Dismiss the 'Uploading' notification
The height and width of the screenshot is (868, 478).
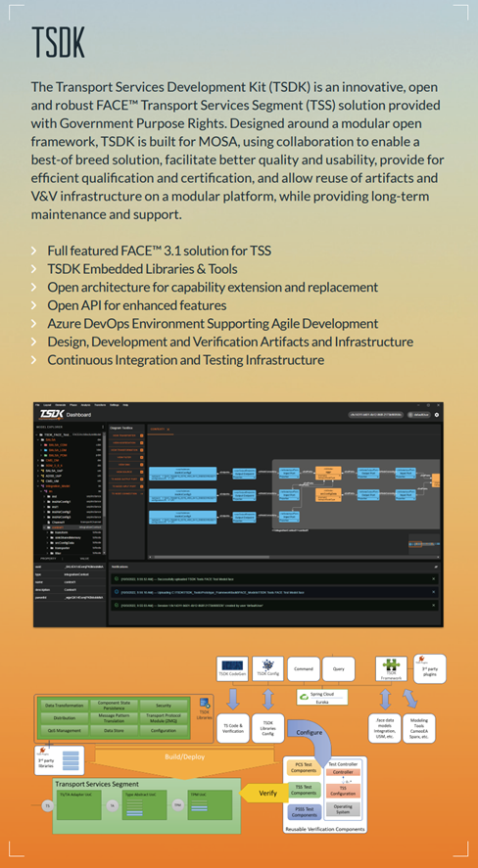[432, 592]
